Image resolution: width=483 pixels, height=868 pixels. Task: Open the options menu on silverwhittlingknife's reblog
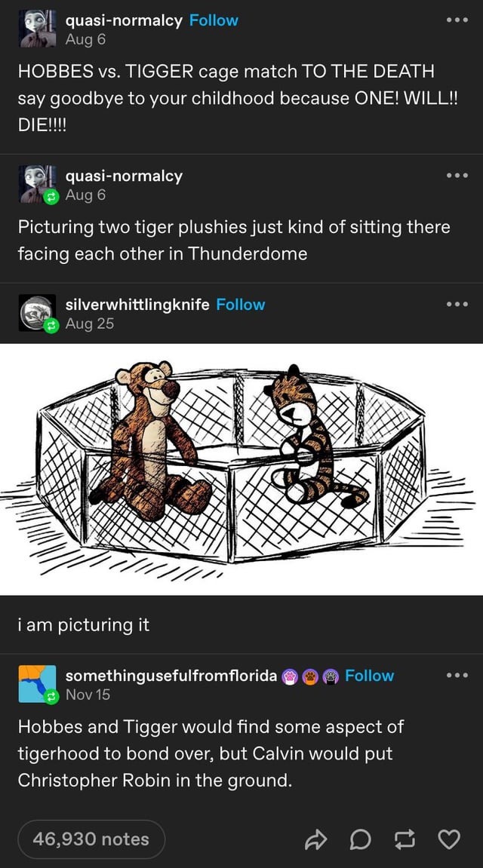456,304
